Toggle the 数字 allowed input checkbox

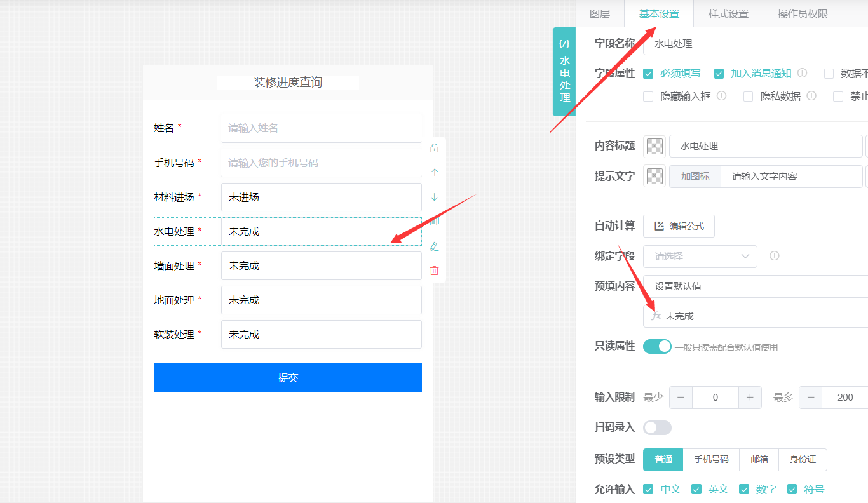click(x=744, y=489)
